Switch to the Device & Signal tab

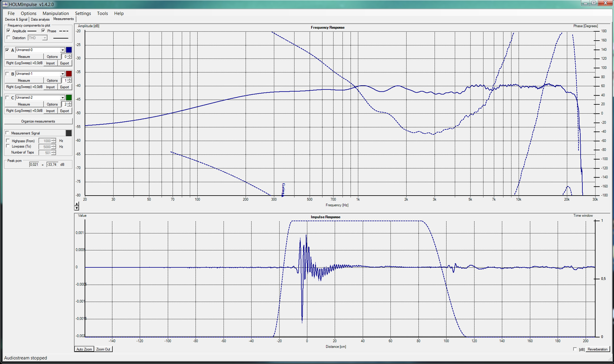(x=16, y=19)
